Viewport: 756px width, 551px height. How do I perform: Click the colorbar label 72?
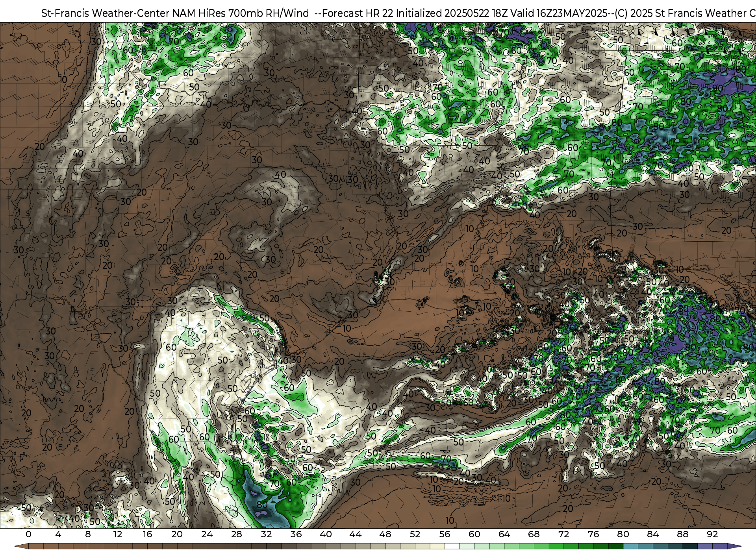click(564, 534)
